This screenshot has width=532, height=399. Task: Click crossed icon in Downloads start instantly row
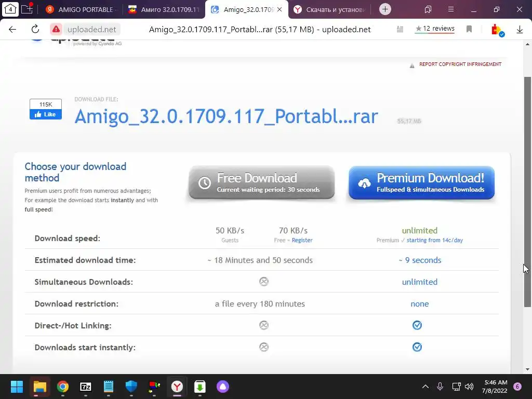(264, 347)
